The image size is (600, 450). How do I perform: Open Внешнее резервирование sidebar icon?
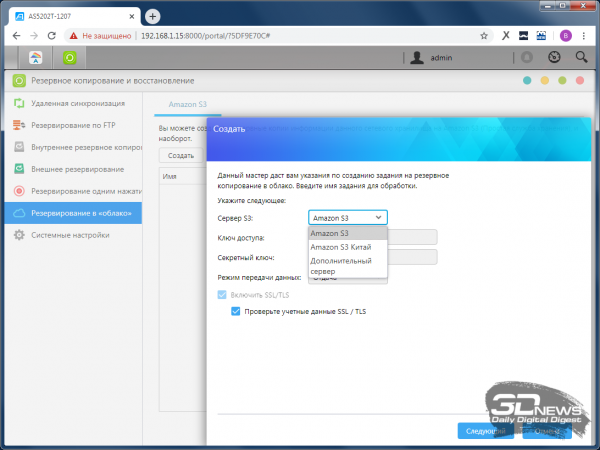18,169
